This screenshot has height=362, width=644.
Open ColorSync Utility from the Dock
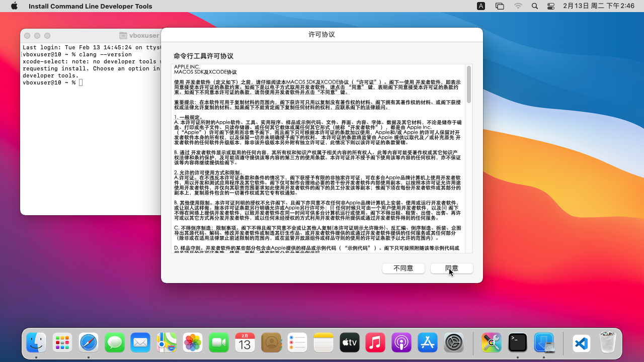(492, 343)
